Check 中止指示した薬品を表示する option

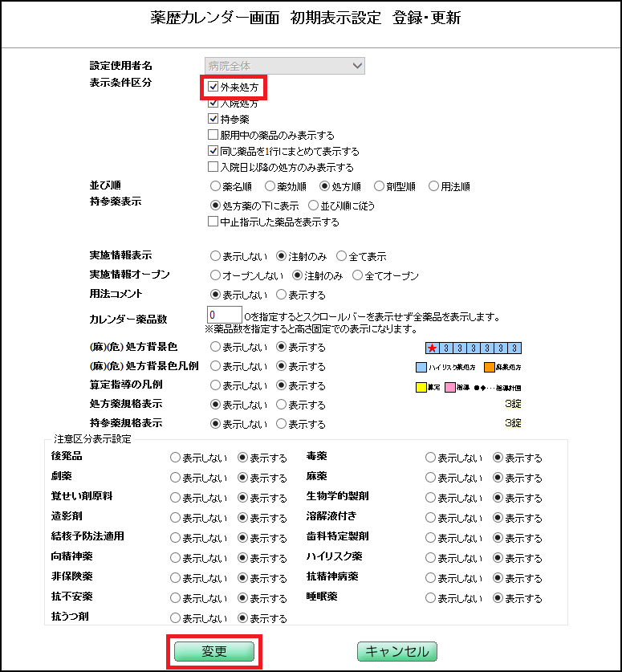pyautogui.click(x=213, y=222)
